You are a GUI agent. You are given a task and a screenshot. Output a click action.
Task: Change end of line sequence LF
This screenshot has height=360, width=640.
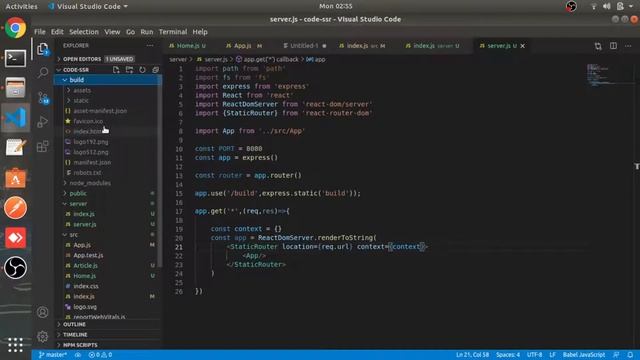[x=552, y=355]
